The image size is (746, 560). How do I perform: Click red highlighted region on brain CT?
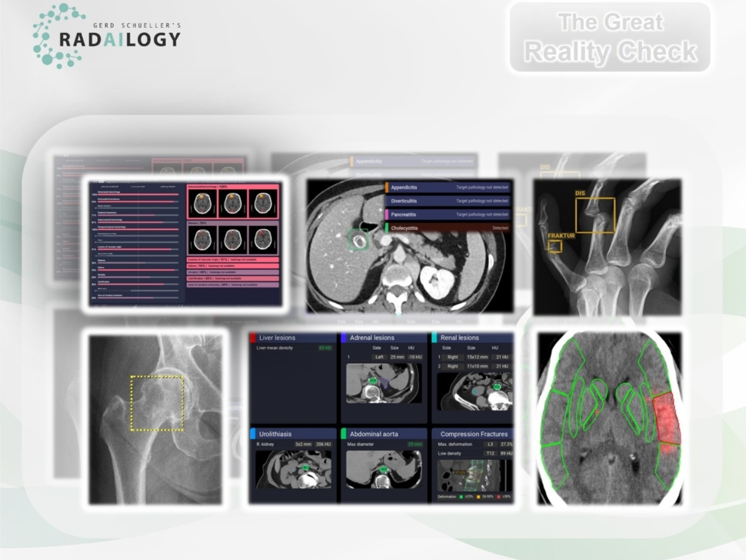tap(667, 418)
